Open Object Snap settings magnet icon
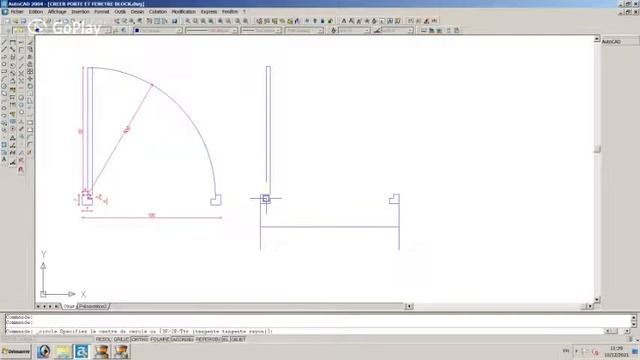The height and width of the screenshot is (360, 640). coord(21,169)
